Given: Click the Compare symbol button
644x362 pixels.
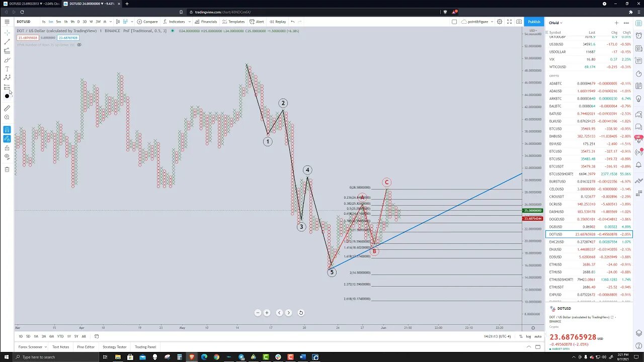Looking at the screenshot, I should (147, 22).
